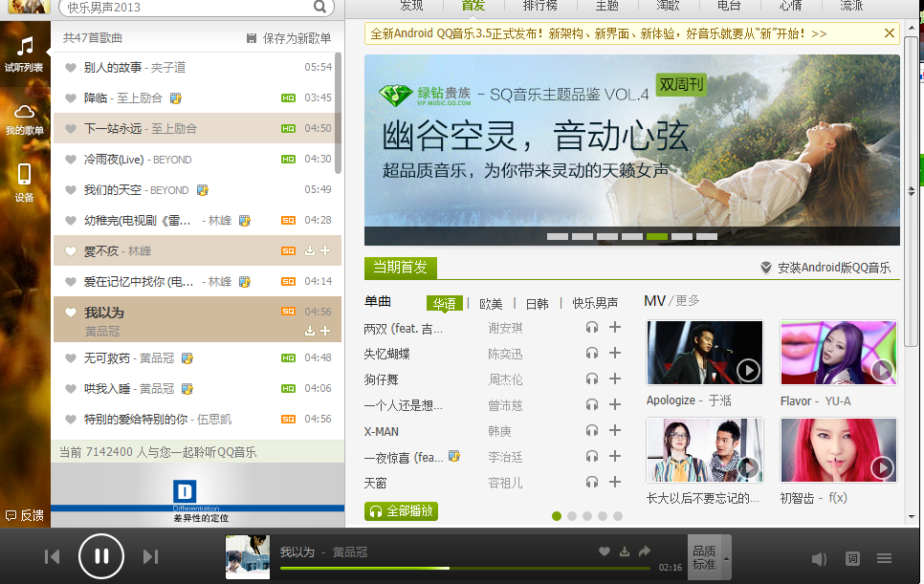Click the share arrow in the player bar
This screenshot has width=924, height=584.
point(645,552)
